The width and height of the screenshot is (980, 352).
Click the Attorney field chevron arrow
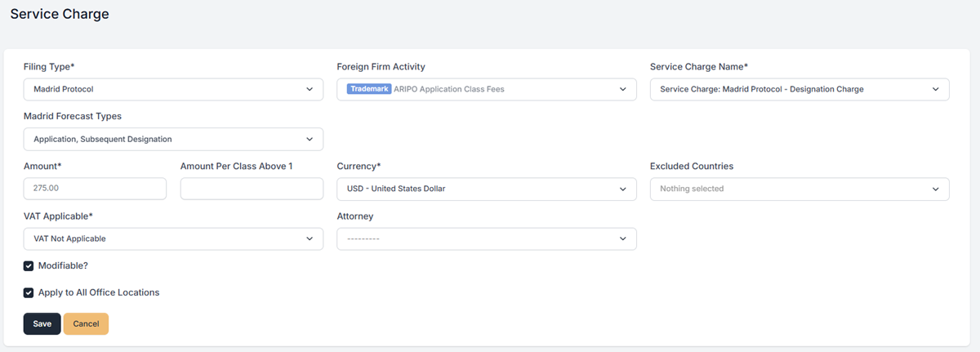pyautogui.click(x=622, y=238)
